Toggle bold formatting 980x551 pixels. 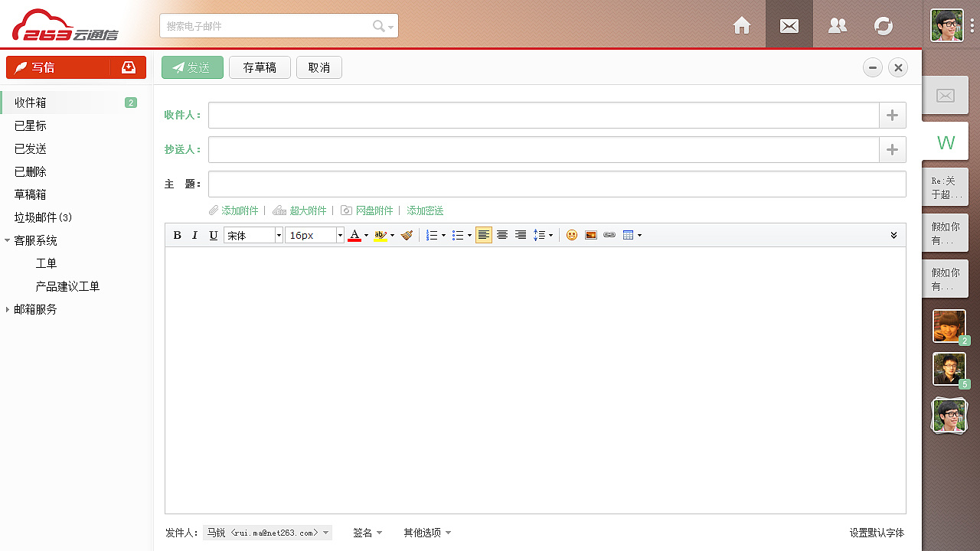click(177, 235)
